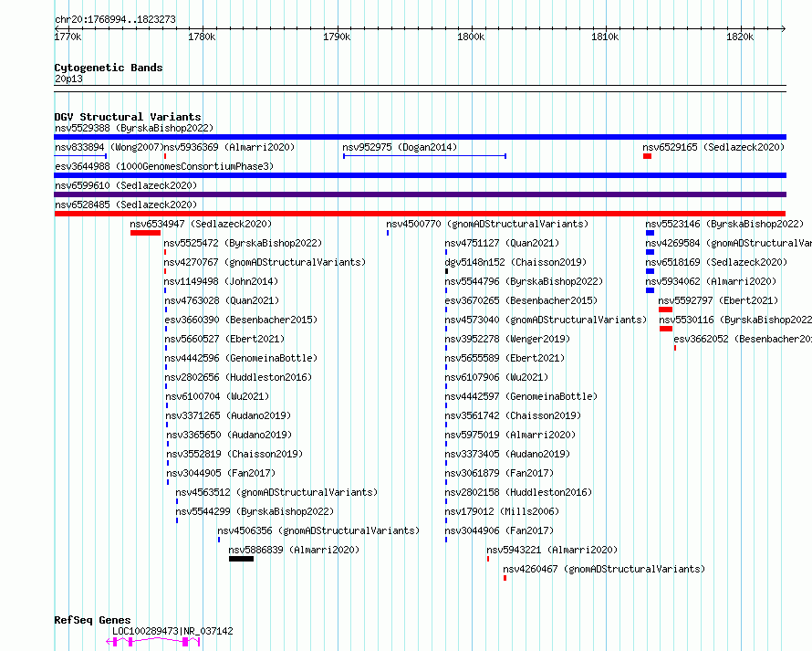Click the long red bar of nsv6528485
The image size is (812, 651).
tap(420, 214)
